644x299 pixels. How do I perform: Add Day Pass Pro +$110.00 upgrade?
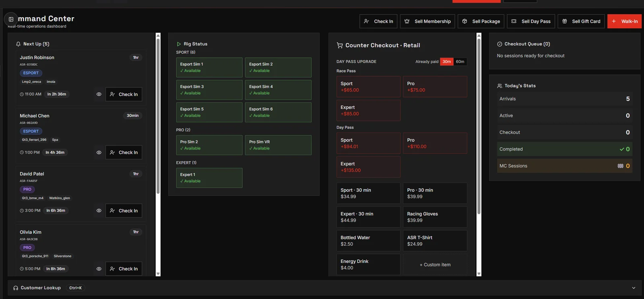435,143
